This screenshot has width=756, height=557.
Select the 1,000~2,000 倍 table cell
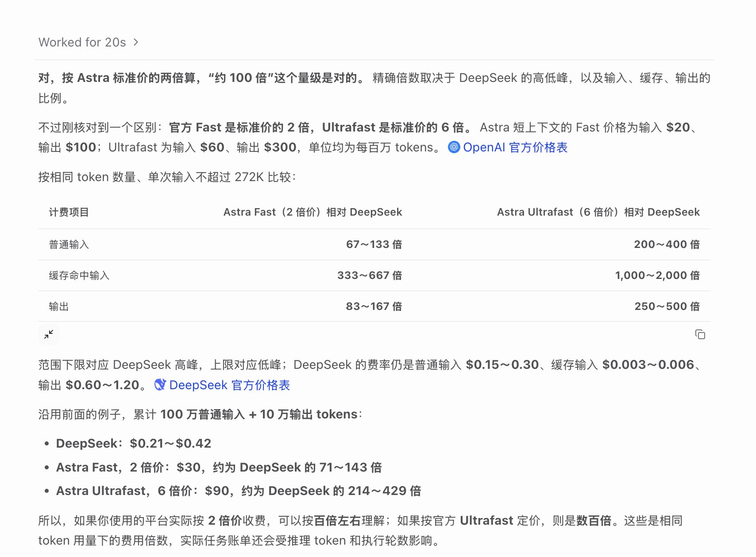pos(657,275)
